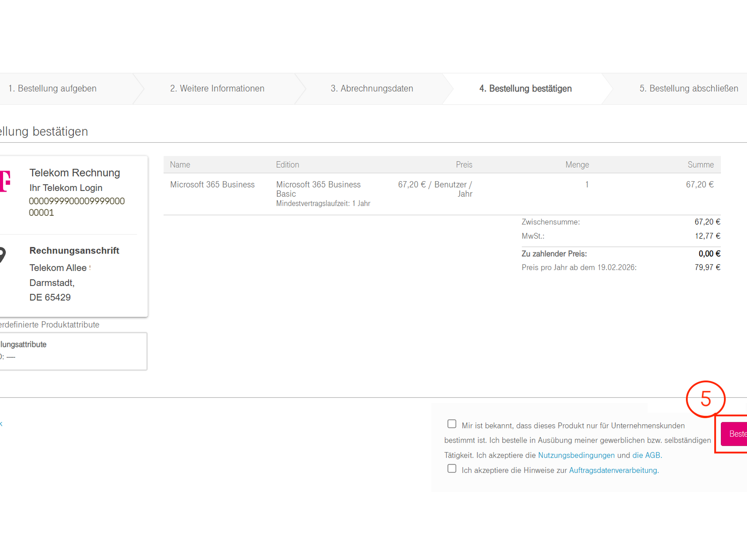The height and width of the screenshot is (560, 747).
Task: Click the blue back chevron at bottom left
Action: coord(2,424)
